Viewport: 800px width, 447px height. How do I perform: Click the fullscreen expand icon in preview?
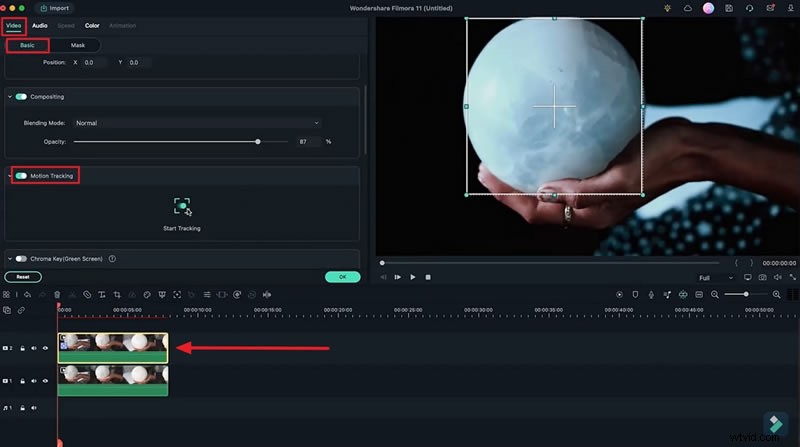point(792,277)
